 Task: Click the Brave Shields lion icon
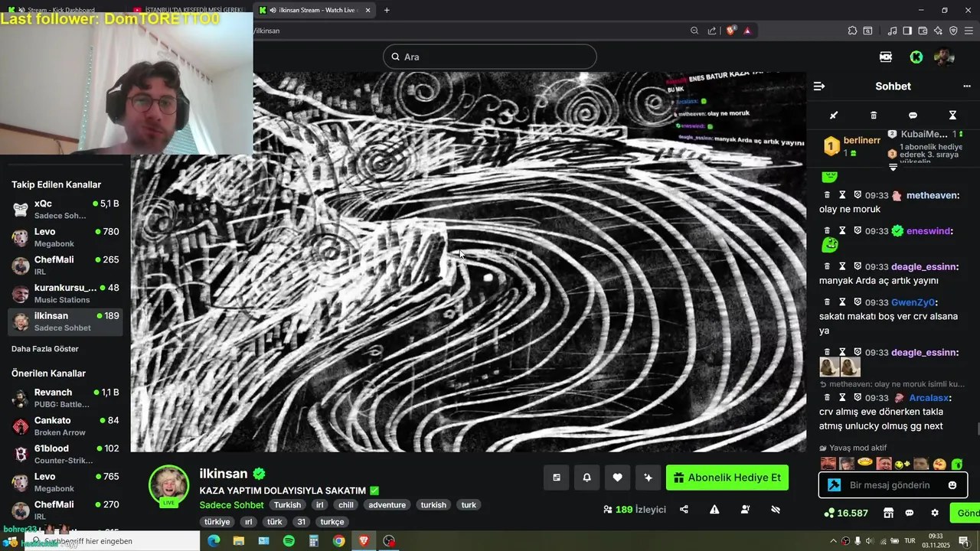pyautogui.click(x=731, y=31)
